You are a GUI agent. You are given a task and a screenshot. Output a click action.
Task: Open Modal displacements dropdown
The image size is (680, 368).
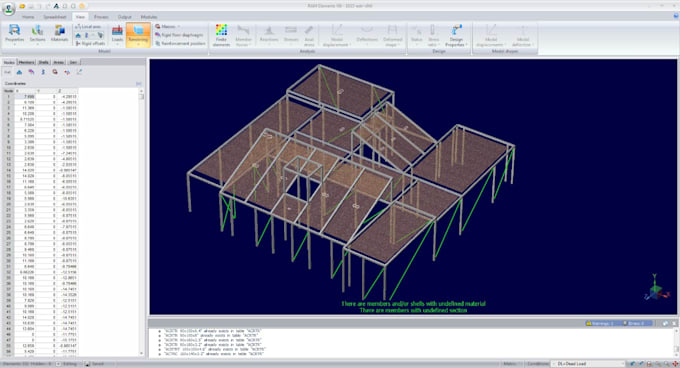click(491, 35)
